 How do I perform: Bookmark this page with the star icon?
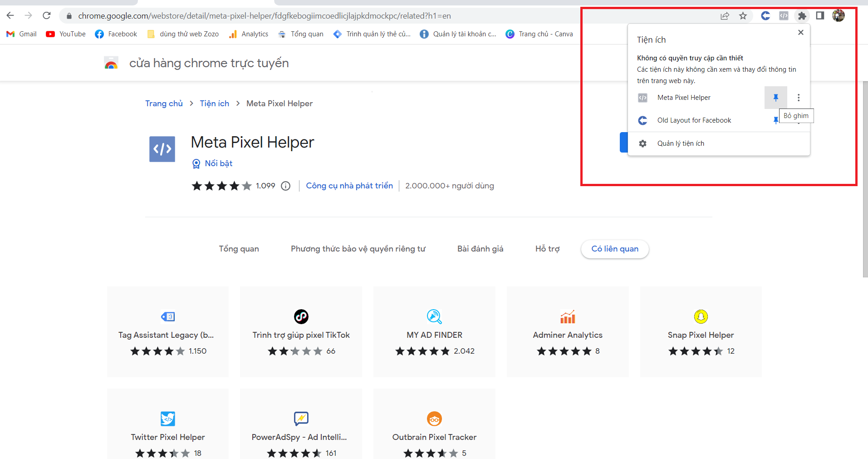coord(743,16)
